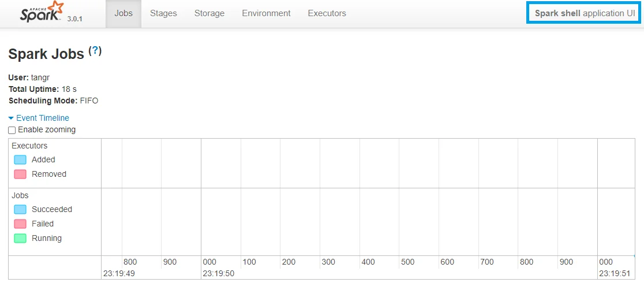The width and height of the screenshot is (644, 286).
Task: Open the Jobs tab
Action: [x=123, y=13]
